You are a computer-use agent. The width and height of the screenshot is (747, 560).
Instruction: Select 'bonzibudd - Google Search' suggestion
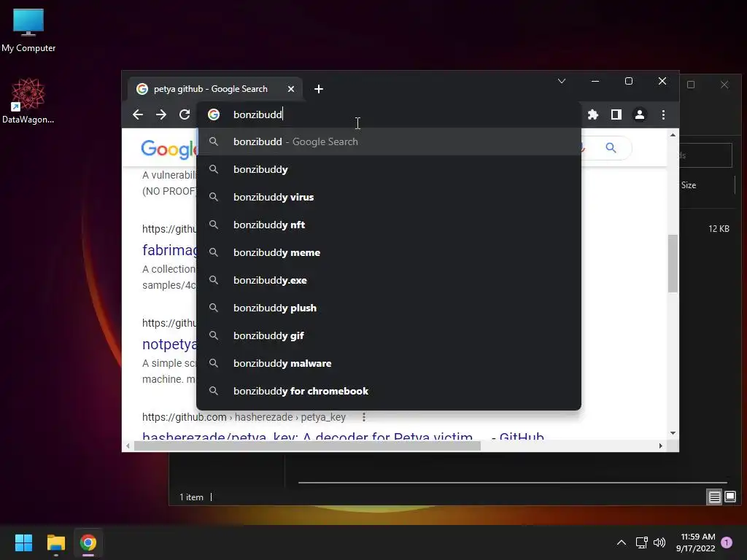[389, 141]
